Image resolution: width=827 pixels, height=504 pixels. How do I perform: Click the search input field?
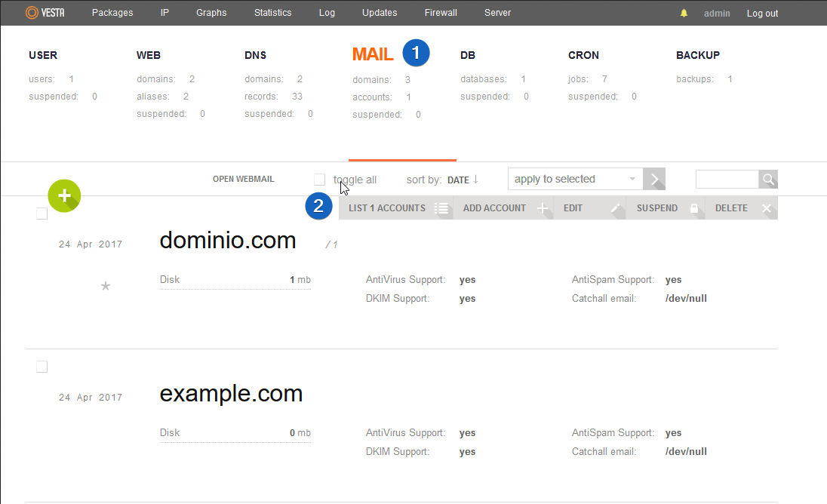point(727,180)
